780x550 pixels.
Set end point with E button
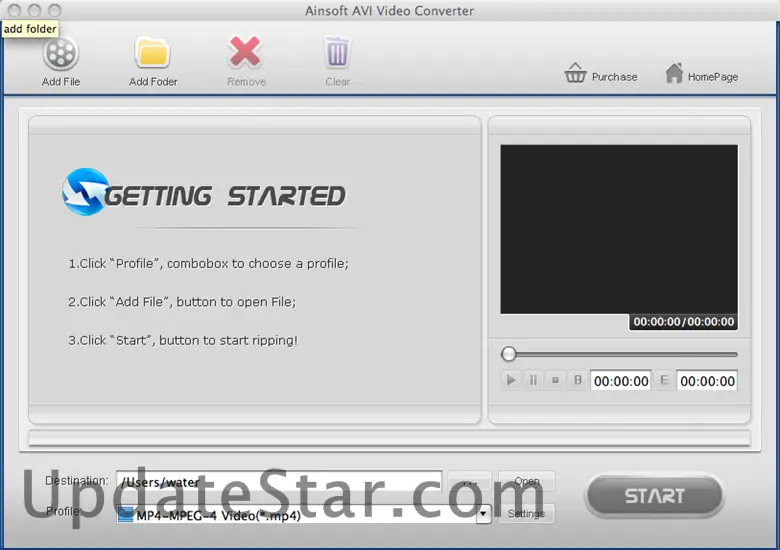[x=664, y=380]
